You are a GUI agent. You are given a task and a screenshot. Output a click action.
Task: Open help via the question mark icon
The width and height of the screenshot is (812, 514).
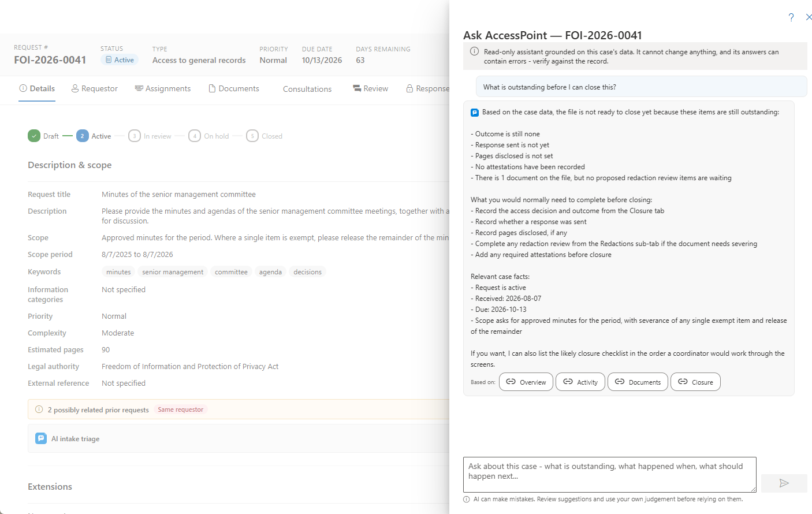791,17
